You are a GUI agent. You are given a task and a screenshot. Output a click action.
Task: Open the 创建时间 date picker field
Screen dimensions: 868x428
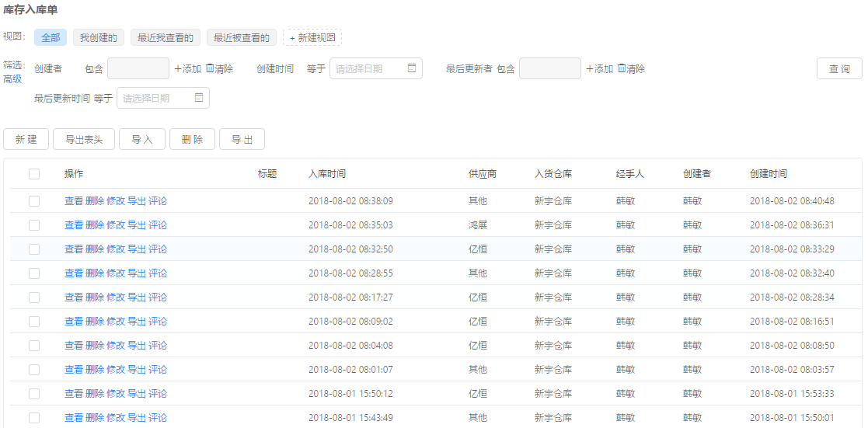369,68
